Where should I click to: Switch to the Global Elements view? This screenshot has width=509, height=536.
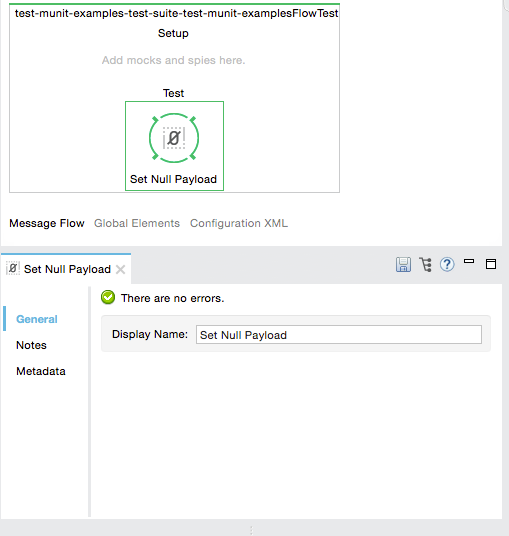(137, 223)
